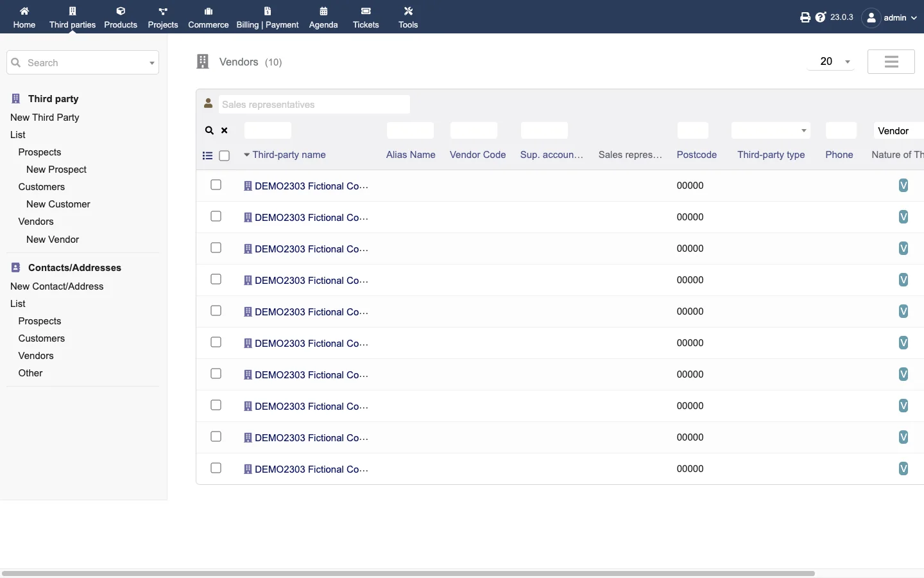Sort by Third-party type column
Image resolution: width=924 pixels, height=578 pixels.
(771, 155)
